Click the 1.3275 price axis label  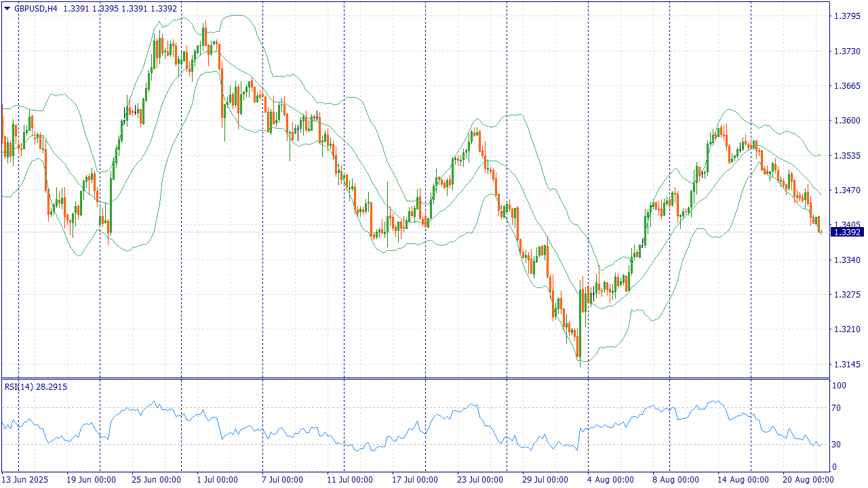tap(847, 295)
